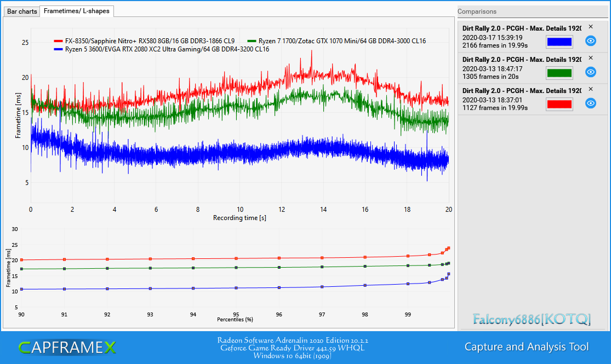Click the Ryzen 7 1700 green legend entry

[336, 41]
